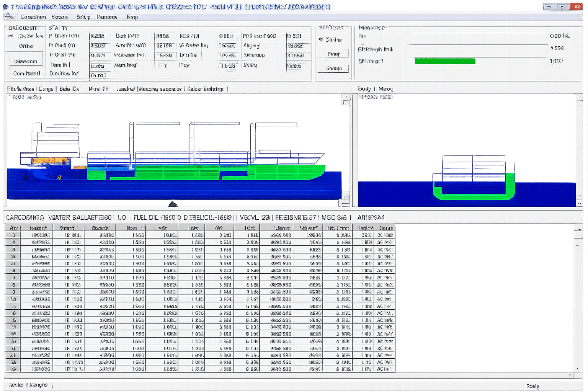Click the Settings button under the Online group

333,69
